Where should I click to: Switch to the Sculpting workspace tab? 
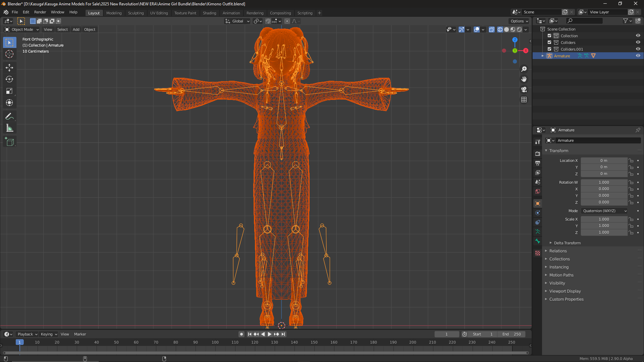[136, 13]
